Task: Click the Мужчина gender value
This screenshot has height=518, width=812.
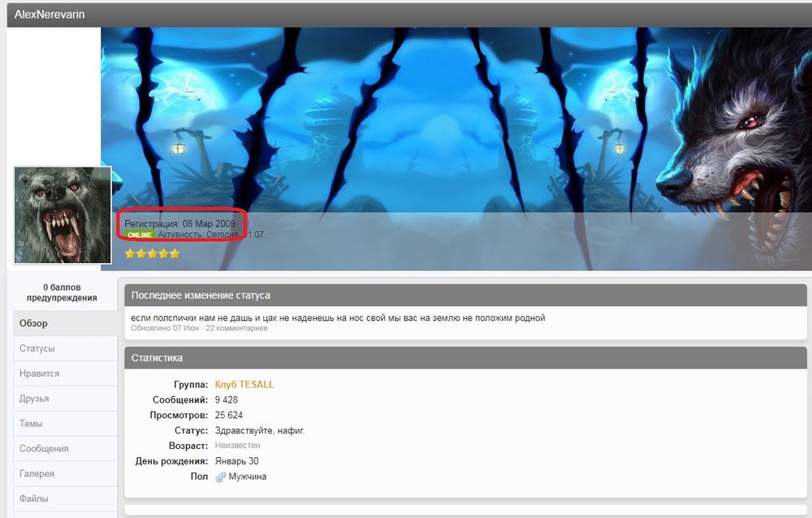Action: click(248, 477)
